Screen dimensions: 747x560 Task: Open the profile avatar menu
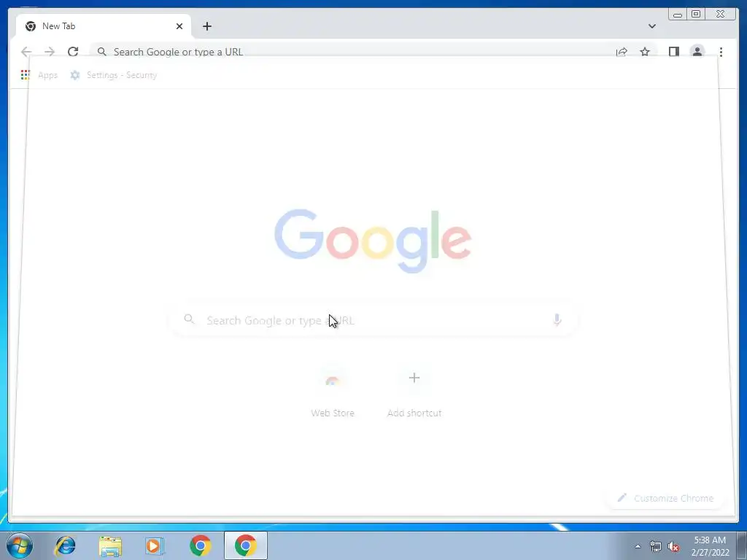(697, 52)
